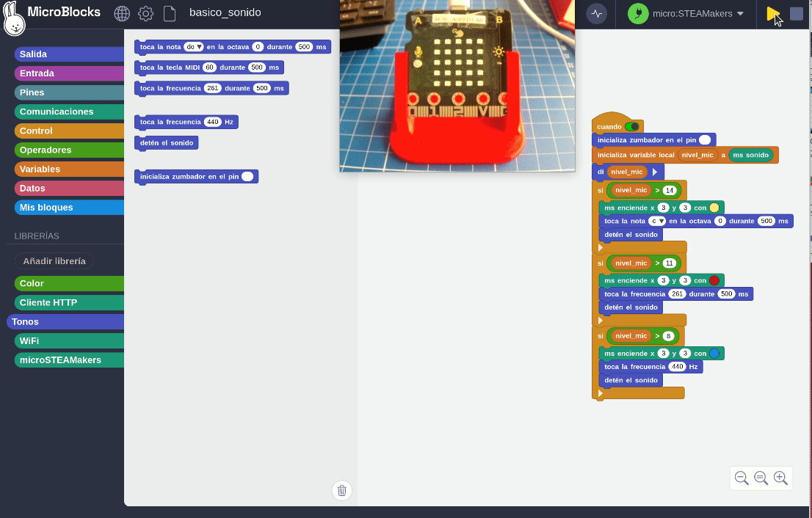Expand the first 'si' block bottom arrow
This screenshot has width=812, height=518.
coord(601,247)
